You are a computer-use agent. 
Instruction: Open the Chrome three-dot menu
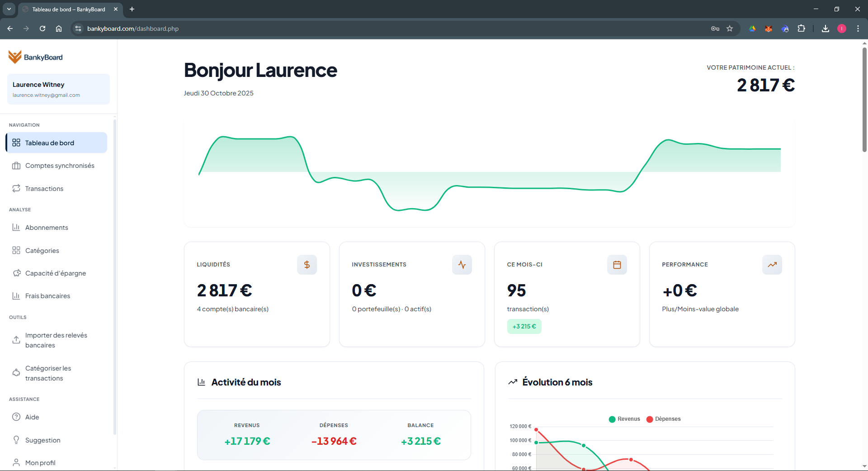point(858,29)
